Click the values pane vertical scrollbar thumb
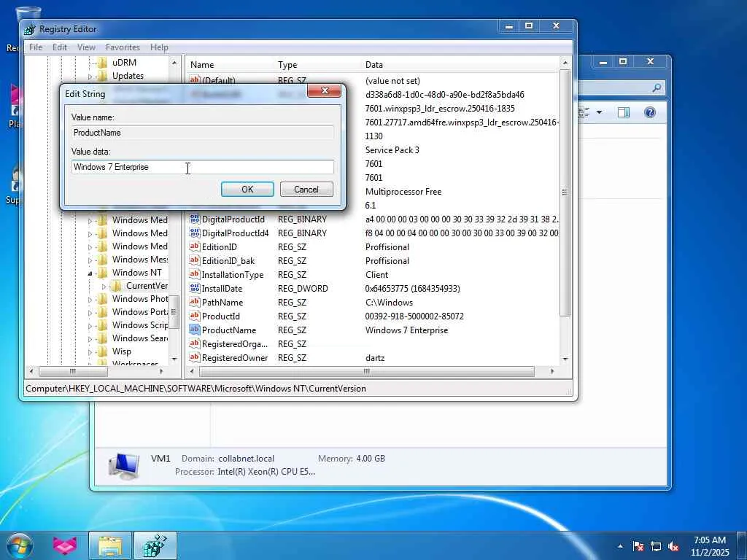 (565, 192)
